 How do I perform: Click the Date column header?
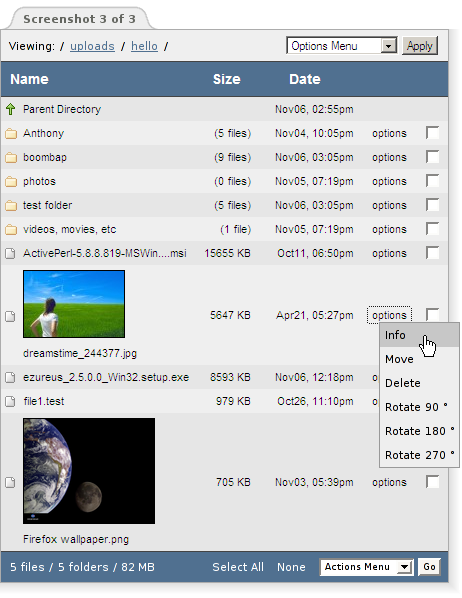point(305,79)
